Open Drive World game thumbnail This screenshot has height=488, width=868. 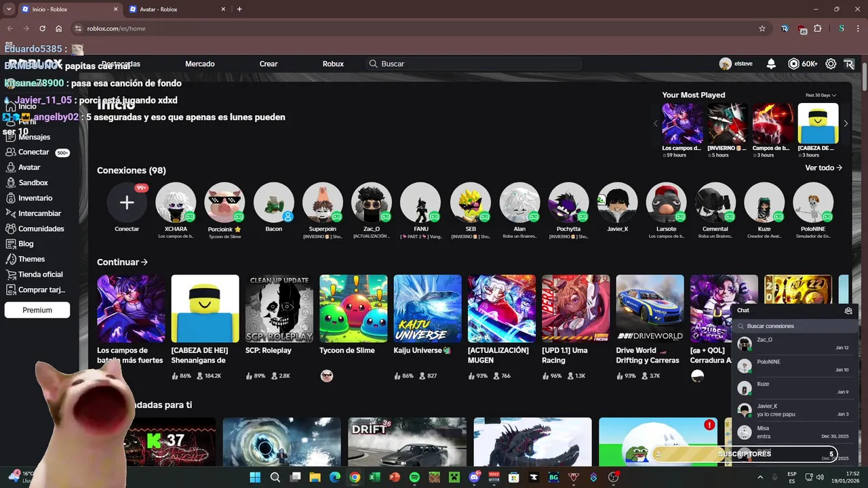pyautogui.click(x=650, y=308)
